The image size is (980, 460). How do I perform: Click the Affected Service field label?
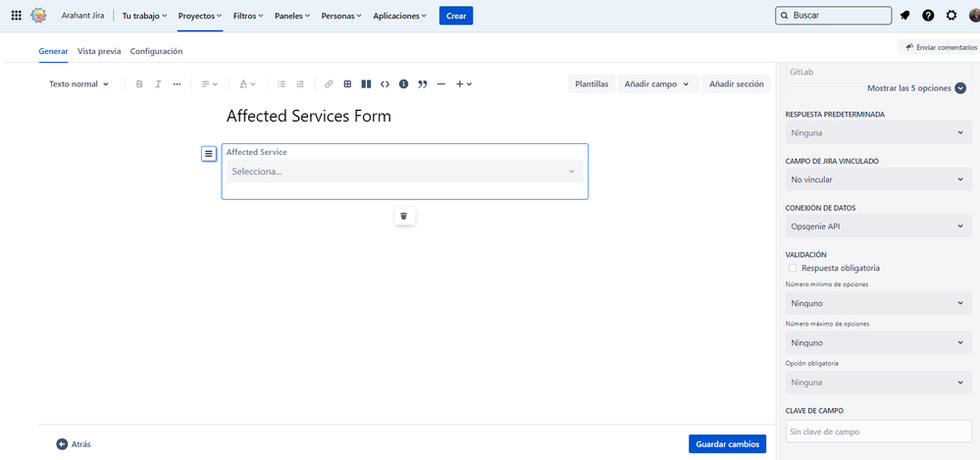tap(257, 152)
